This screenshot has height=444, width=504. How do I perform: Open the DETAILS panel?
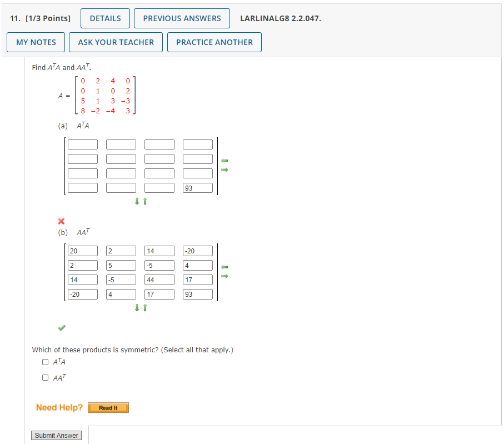(x=104, y=18)
